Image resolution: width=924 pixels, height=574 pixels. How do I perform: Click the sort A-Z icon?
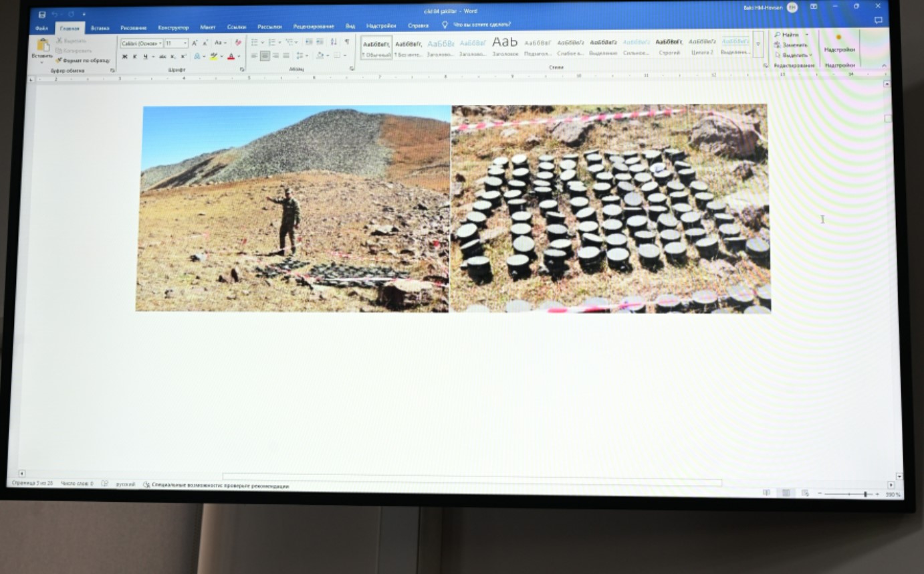[334, 42]
